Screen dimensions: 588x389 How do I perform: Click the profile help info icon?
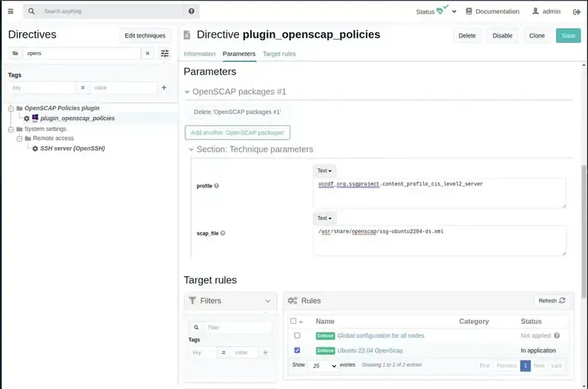coord(217,186)
